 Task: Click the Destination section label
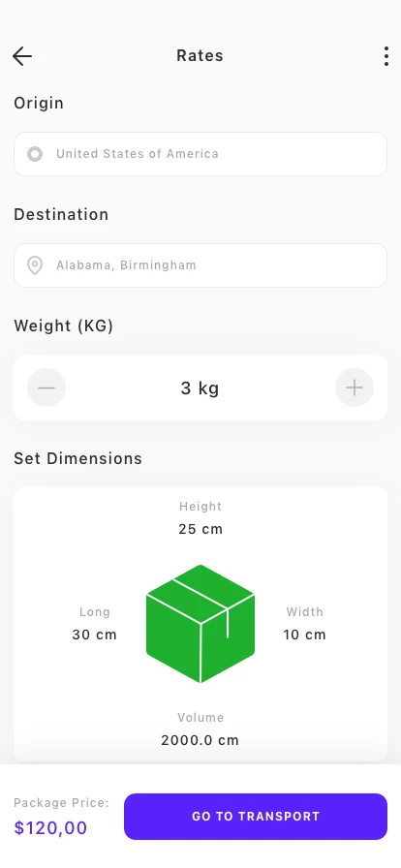tap(61, 214)
